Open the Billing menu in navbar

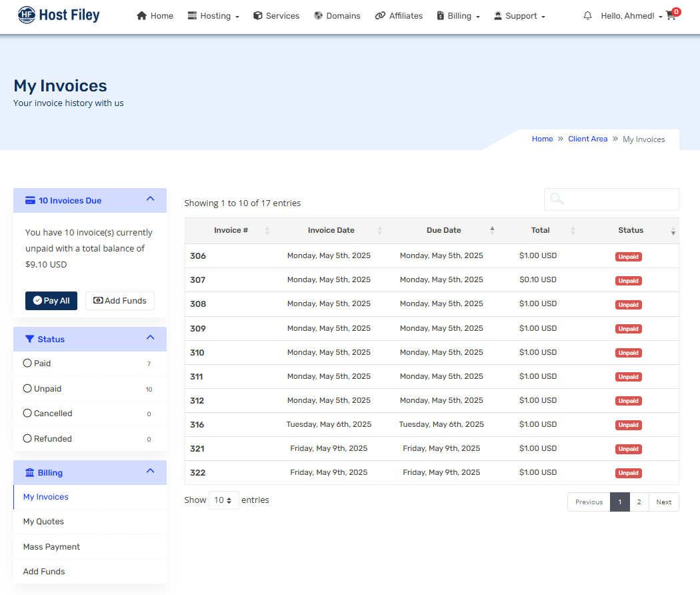tap(459, 16)
